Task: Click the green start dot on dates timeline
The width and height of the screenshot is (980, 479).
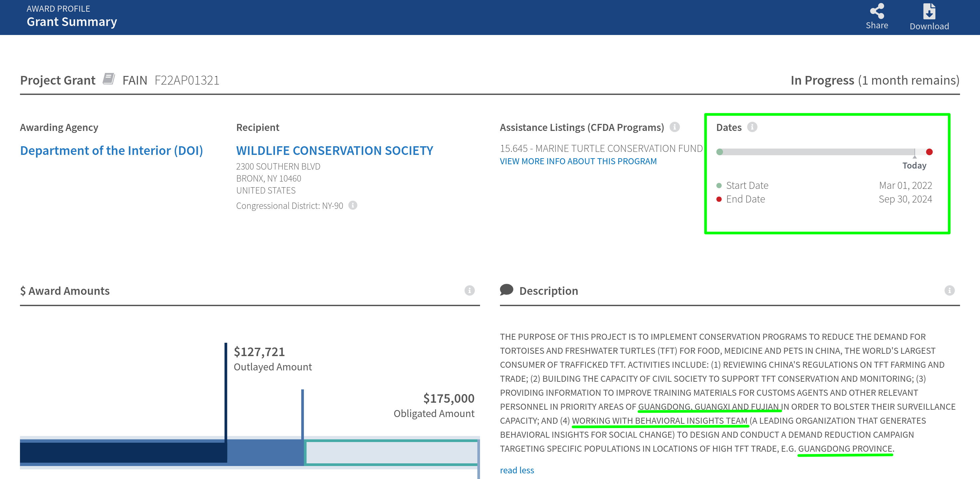Action: click(719, 152)
